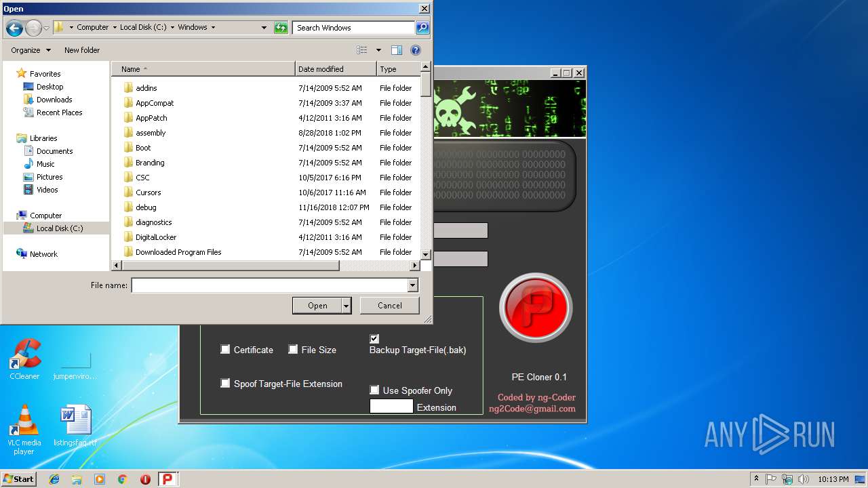The height and width of the screenshot is (488, 868).
Task: Toggle the preview pane icon
Action: (397, 50)
